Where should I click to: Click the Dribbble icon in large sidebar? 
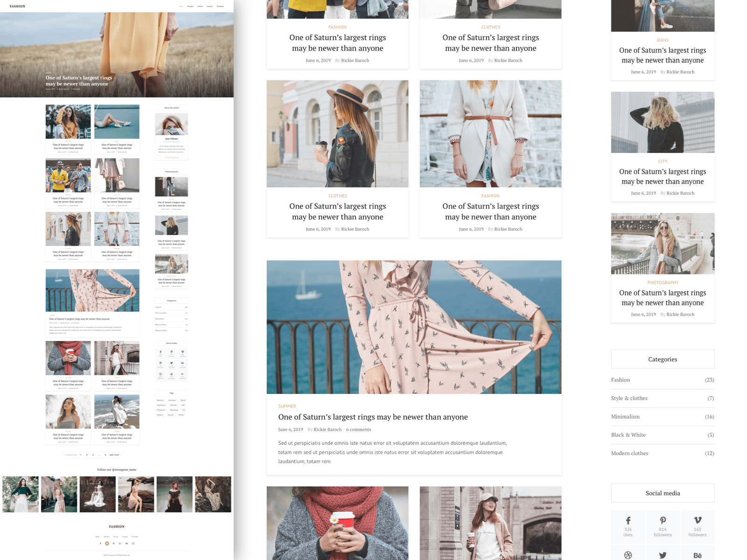pos(628,555)
